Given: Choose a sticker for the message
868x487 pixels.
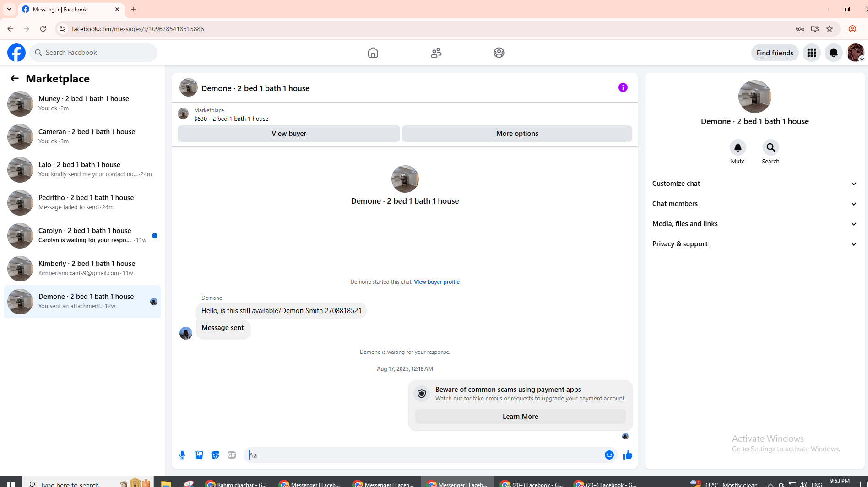Looking at the screenshot, I should (x=215, y=455).
